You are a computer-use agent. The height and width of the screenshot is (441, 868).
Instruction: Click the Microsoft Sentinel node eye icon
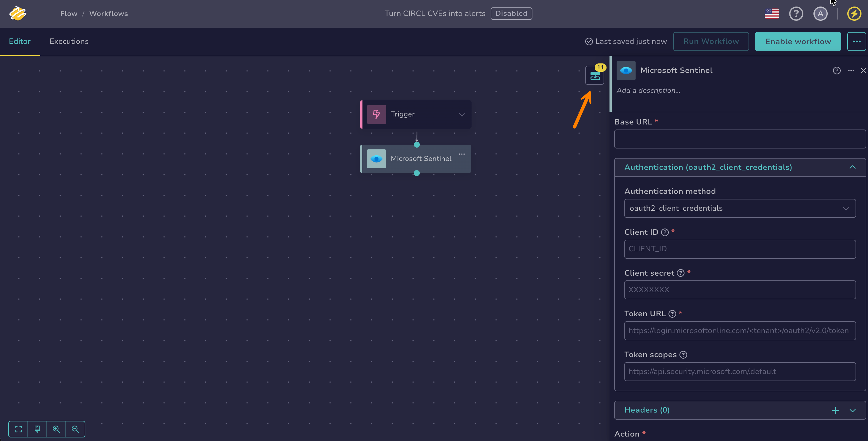point(376,159)
